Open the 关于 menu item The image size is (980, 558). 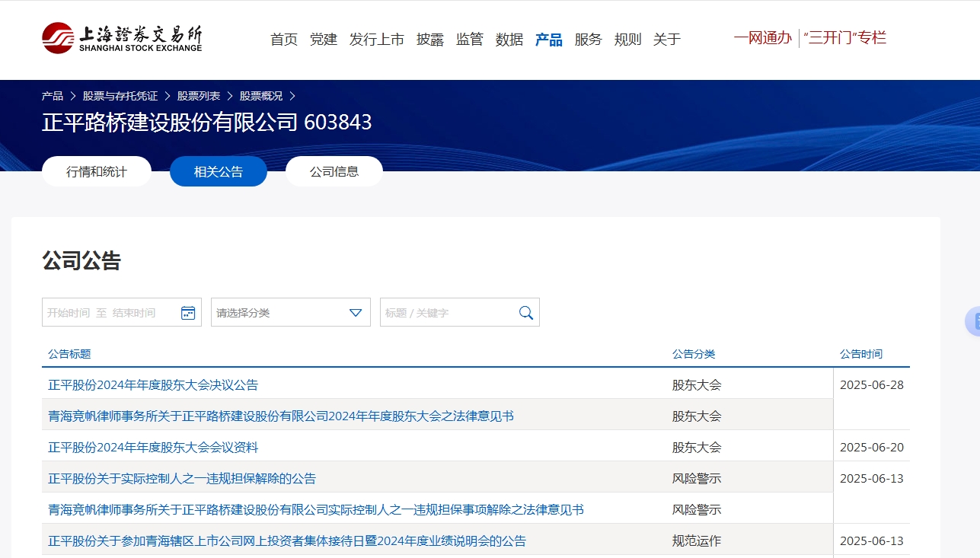click(x=667, y=40)
